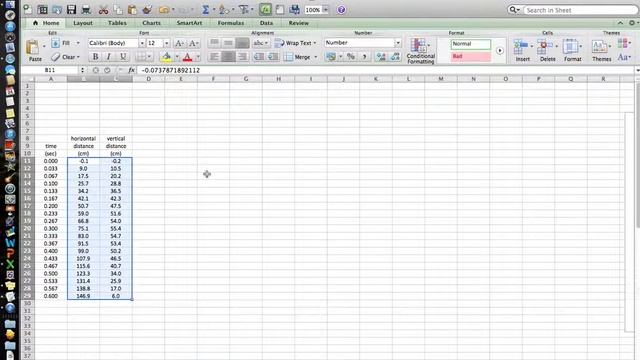This screenshot has width=640, height=360.
Task: Open the Number format dropdown
Action: point(398,43)
